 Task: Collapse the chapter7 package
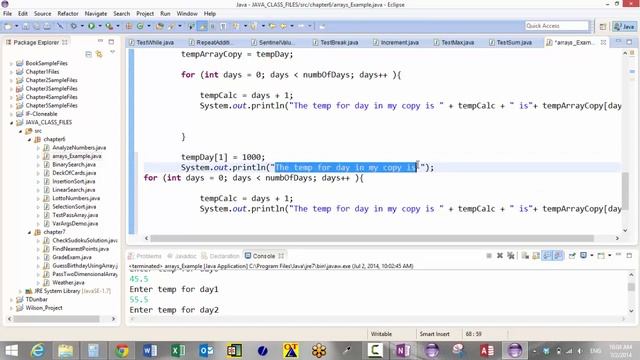29,232
